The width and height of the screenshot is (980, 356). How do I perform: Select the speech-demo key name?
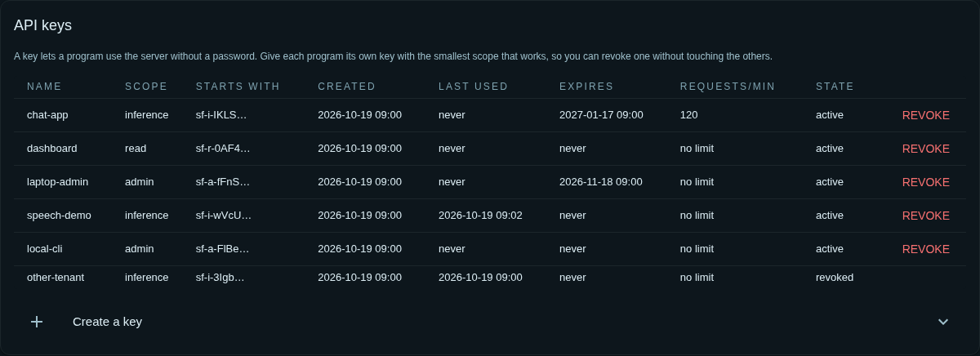click(59, 216)
